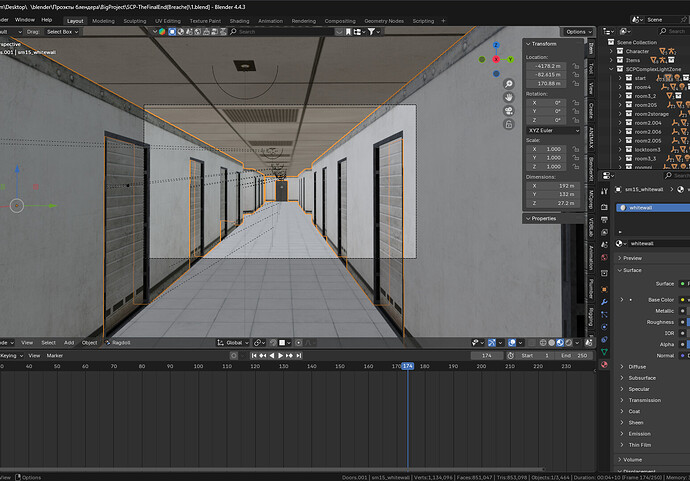Toggle viewport overlays button
This screenshot has height=481, width=690.
coord(512,343)
